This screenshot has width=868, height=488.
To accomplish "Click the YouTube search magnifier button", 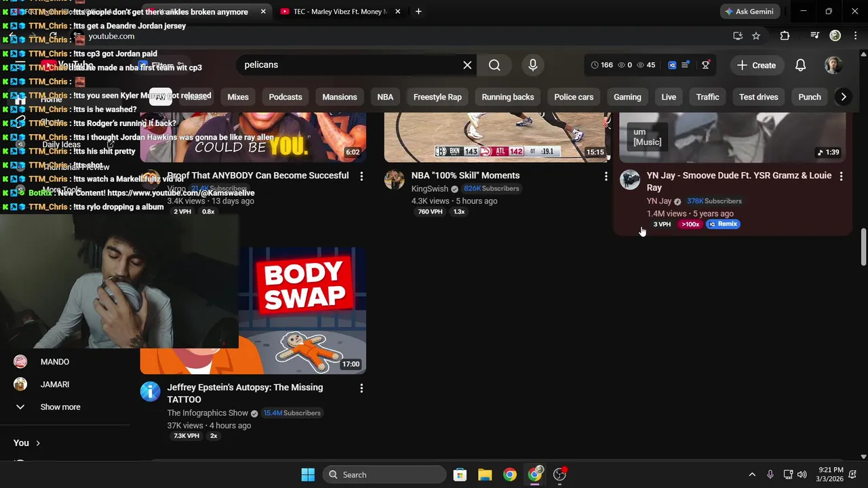I will click(x=494, y=65).
